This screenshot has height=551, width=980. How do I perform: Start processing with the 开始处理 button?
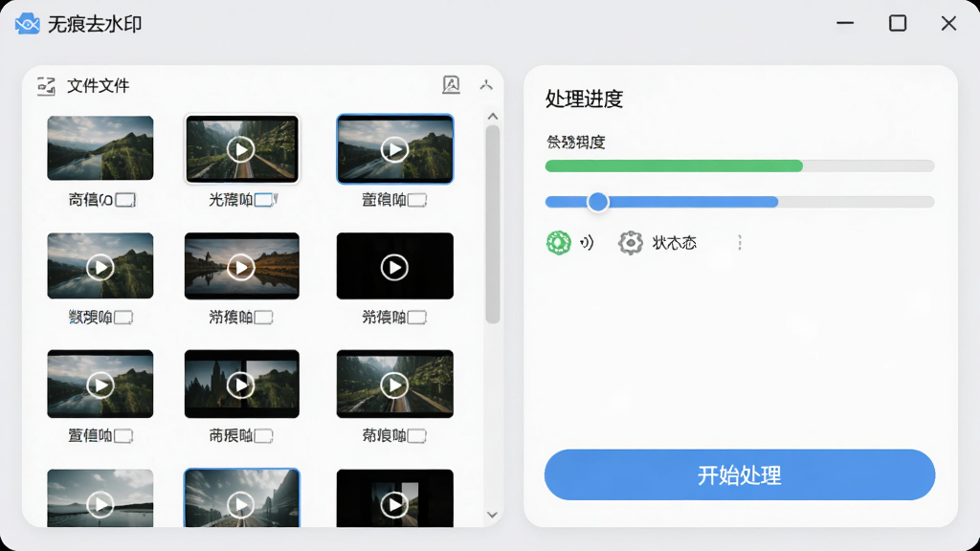pos(740,474)
